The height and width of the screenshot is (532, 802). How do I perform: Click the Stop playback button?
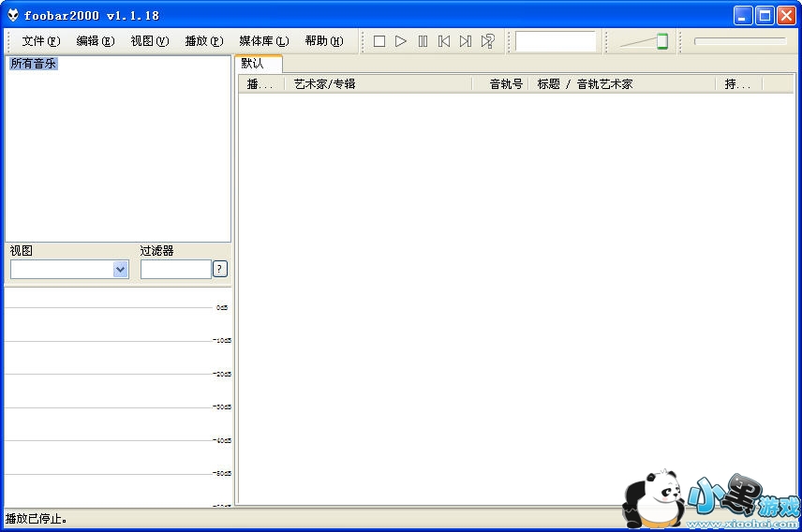379,41
